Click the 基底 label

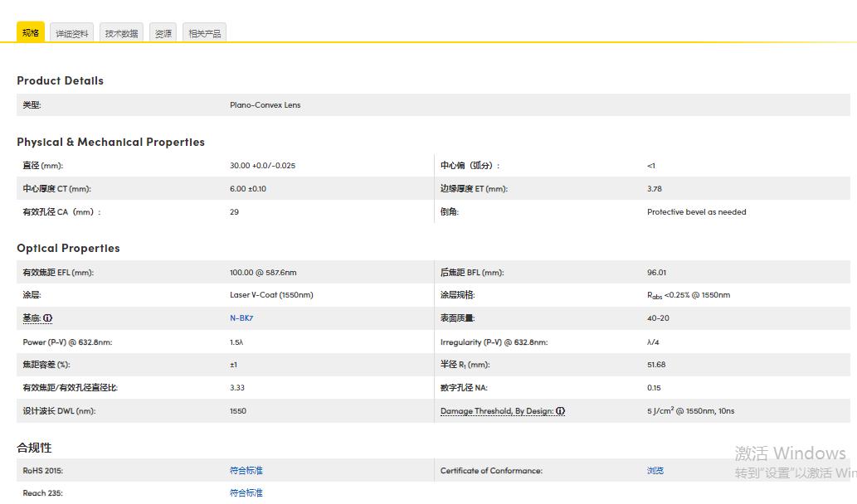[x=32, y=318]
